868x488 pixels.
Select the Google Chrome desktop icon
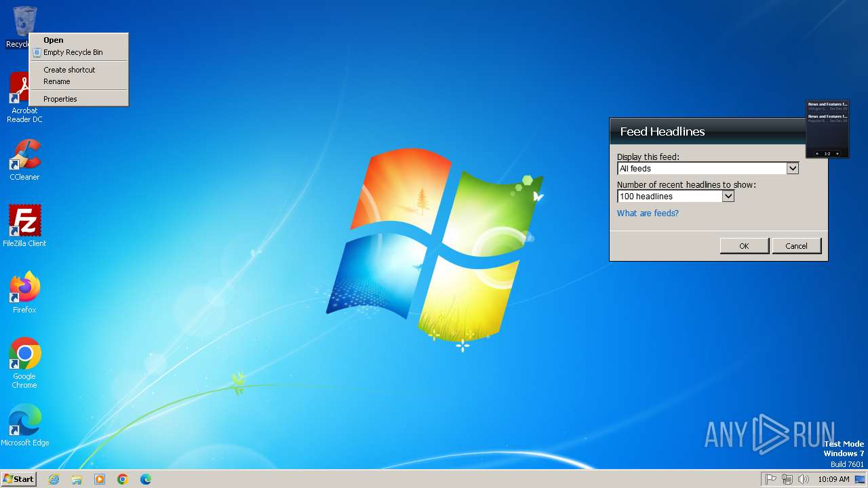[24, 363]
